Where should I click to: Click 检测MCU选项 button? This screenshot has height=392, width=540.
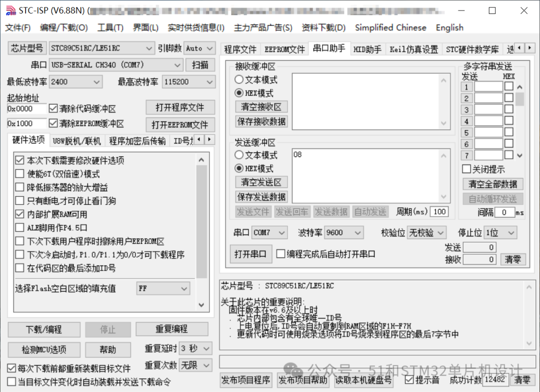point(43,349)
